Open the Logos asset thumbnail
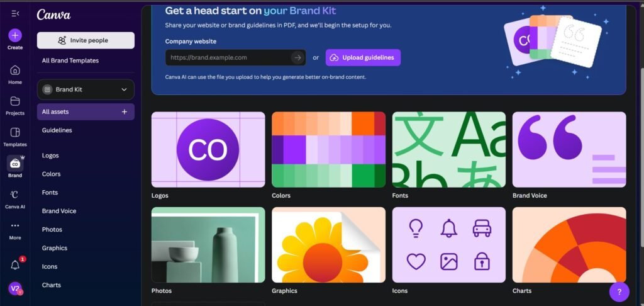Viewport: 644px width, 306px height. pyautogui.click(x=208, y=149)
